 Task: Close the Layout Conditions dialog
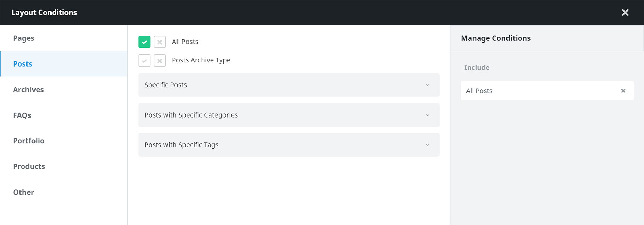pyautogui.click(x=625, y=13)
